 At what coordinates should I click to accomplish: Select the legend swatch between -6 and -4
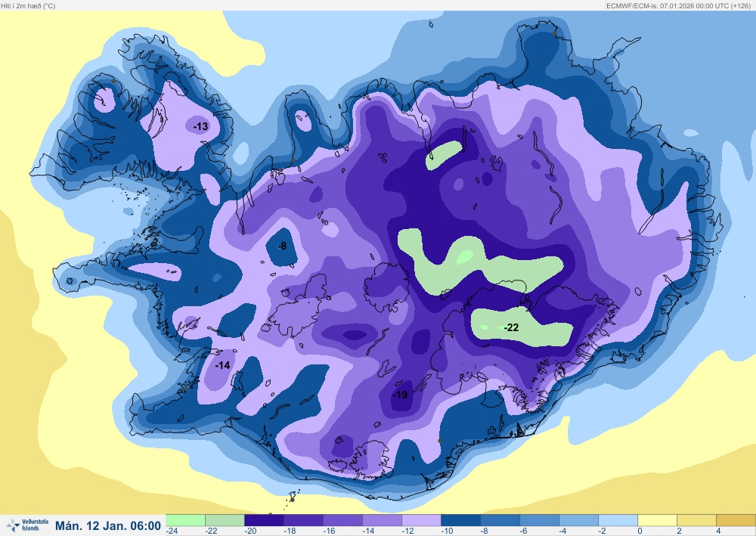point(540,520)
